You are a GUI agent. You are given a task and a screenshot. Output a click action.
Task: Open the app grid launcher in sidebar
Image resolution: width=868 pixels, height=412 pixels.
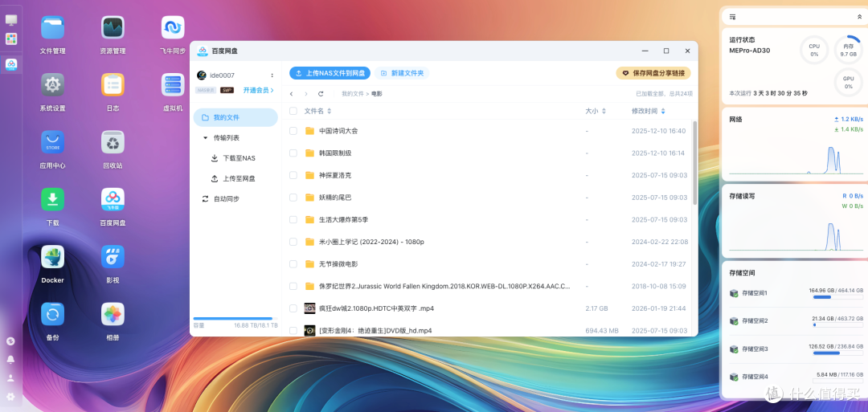pyautogui.click(x=11, y=39)
